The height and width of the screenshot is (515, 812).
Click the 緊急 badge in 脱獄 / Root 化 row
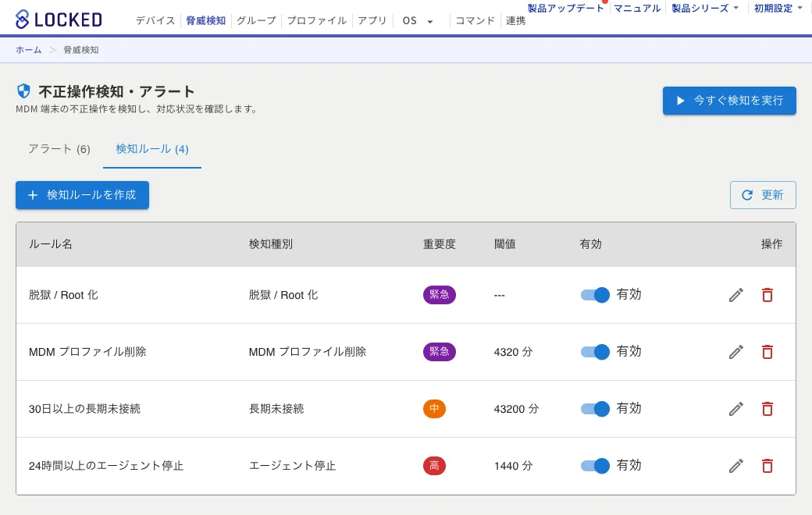click(x=439, y=294)
